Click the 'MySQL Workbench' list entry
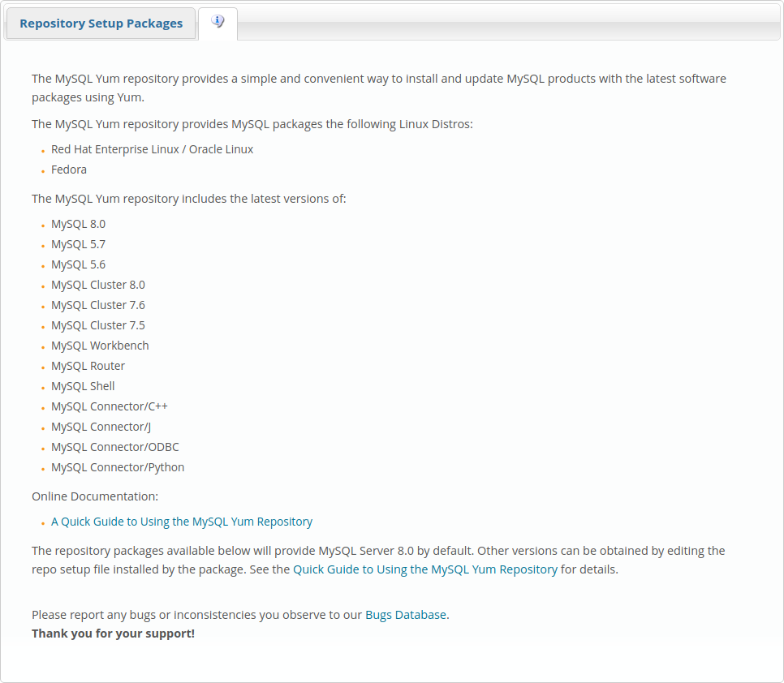The image size is (784, 683). (x=100, y=346)
